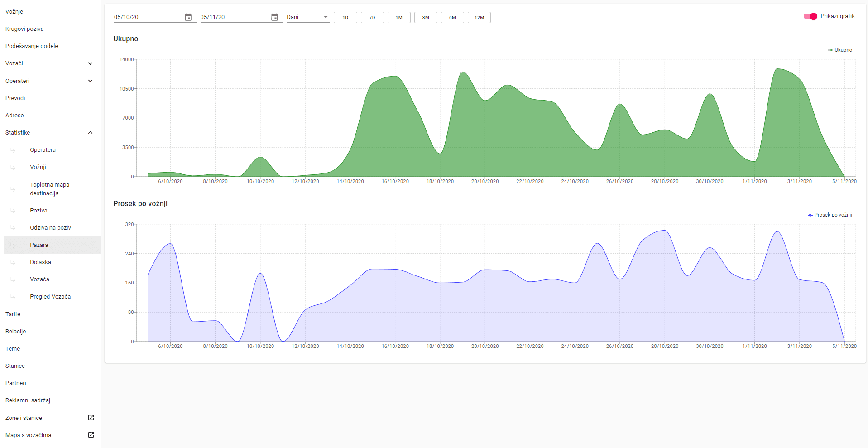Viewport: 868px width, 448px height.
Task: Go to Tarife in sidebar
Action: [13, 314]
